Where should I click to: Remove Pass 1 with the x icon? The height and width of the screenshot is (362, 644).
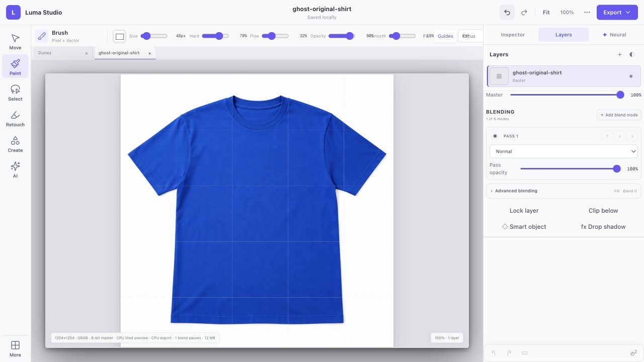(633, 136)
